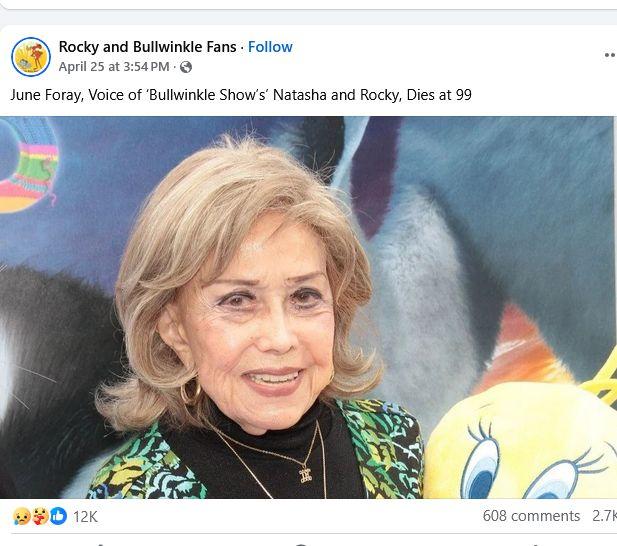617x546 pixels.
Task: View the 12K reactions list
Action: [x=85, y=516]
